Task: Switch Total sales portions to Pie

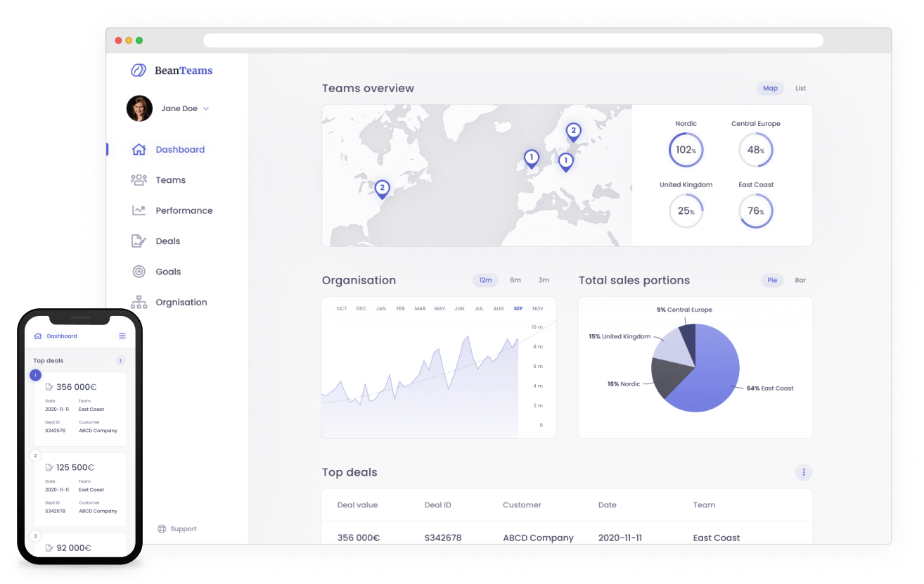Action: [772, 280]
